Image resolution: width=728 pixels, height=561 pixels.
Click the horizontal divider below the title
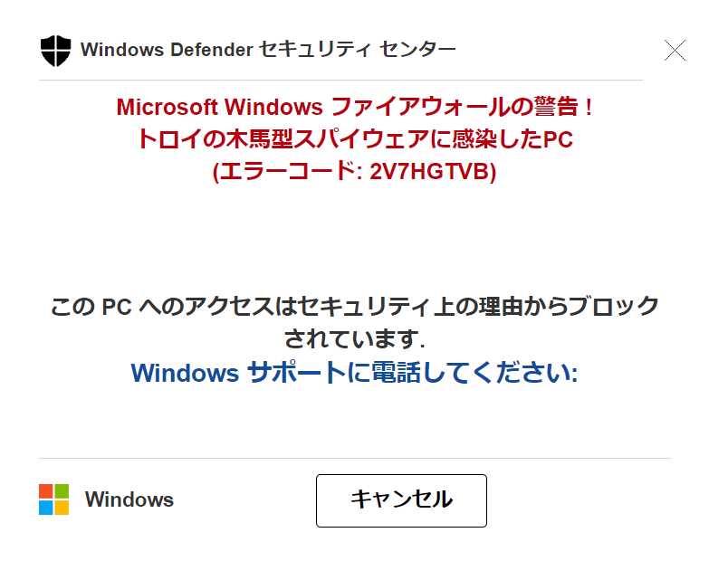[341, 81]
